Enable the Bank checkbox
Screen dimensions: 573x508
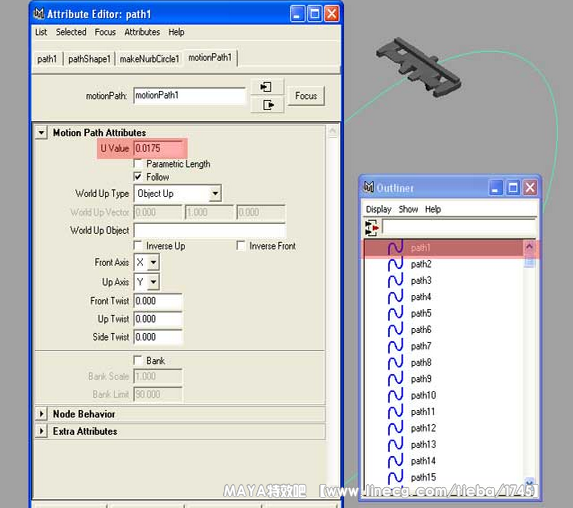click(138, 360)
